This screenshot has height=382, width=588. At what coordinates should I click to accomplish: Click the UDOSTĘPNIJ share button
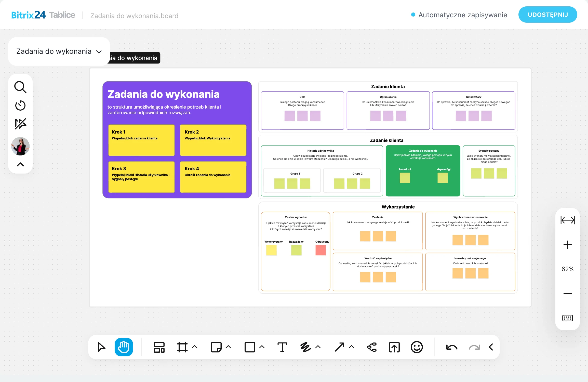click(548, 15)
